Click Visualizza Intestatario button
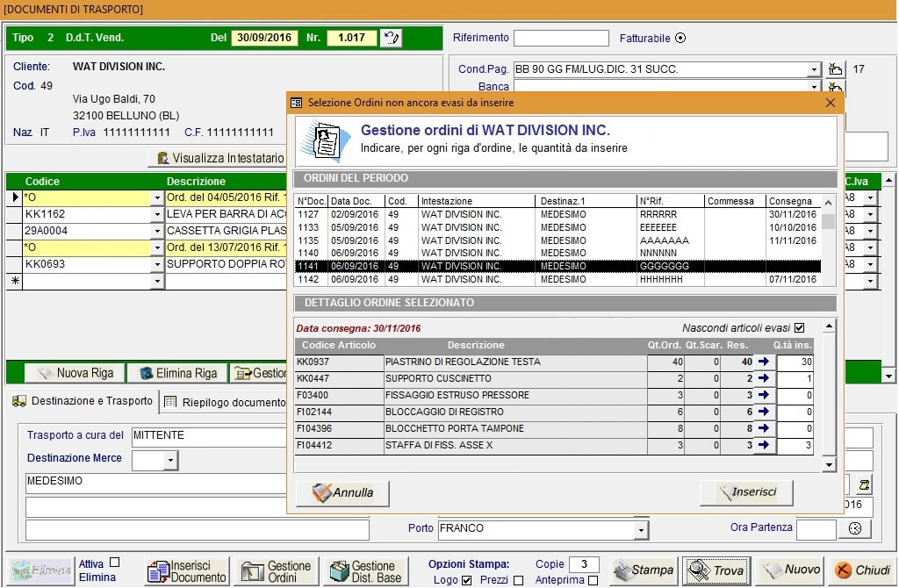The width and height of the screenshot is (899, 588). pos(218,158)
